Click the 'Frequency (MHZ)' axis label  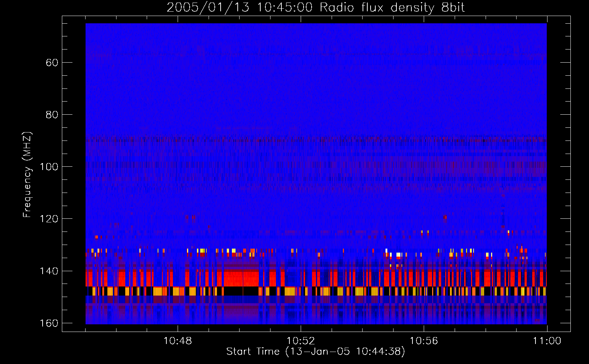[x=27, y=175]
